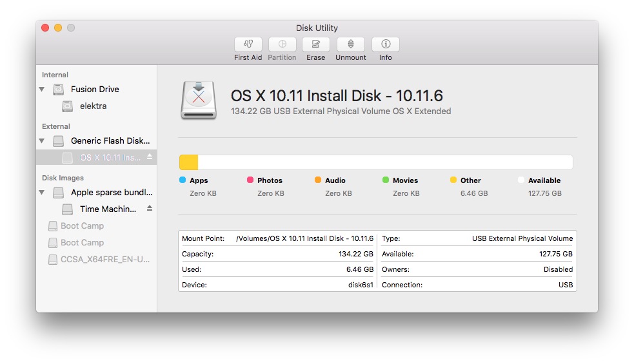Screen dimensions: 634x364
Task: Select the first Boot Camp entry
Action: [96, 226]
